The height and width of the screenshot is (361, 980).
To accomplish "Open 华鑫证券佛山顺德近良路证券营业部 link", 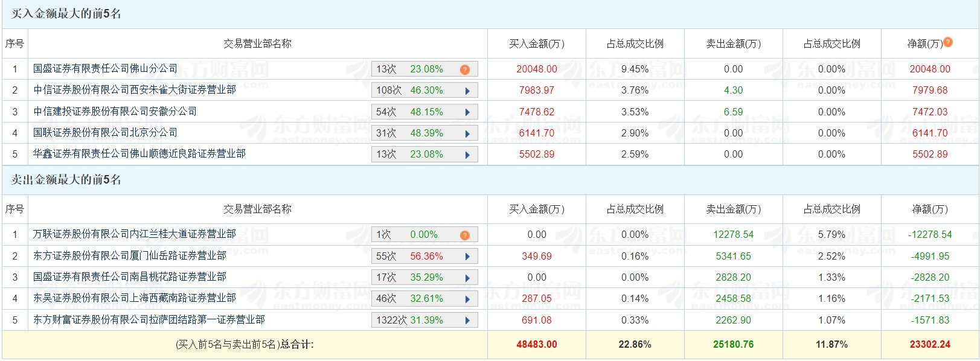I will (x=139, y=154).
